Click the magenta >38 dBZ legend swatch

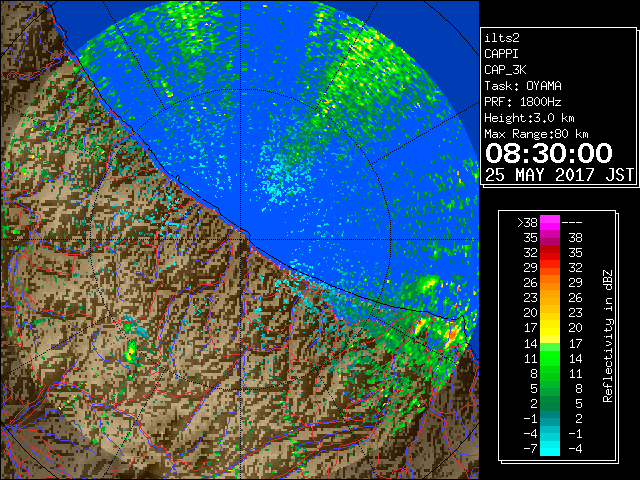(550, 223)
